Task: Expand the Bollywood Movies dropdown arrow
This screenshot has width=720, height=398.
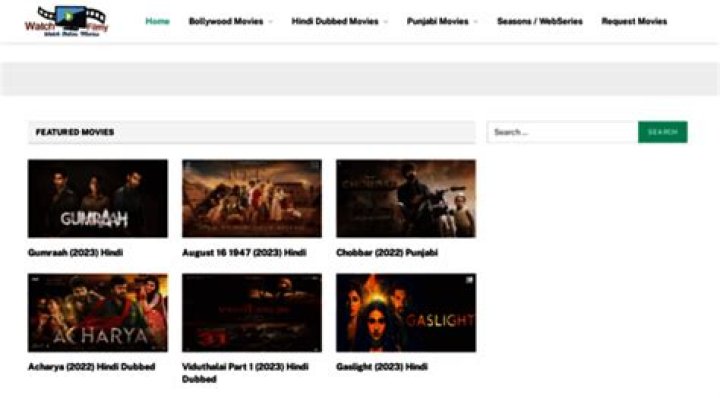Action: (x=270, y=22)
